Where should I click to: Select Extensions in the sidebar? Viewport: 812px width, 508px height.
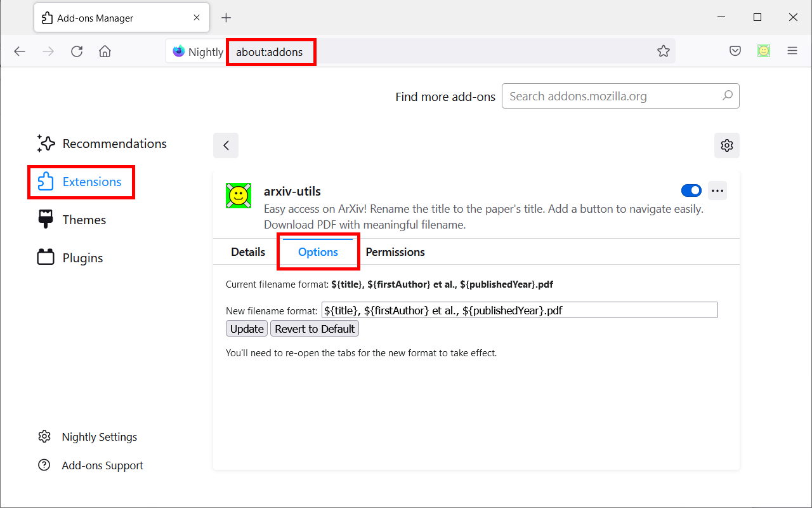[81, 182]
